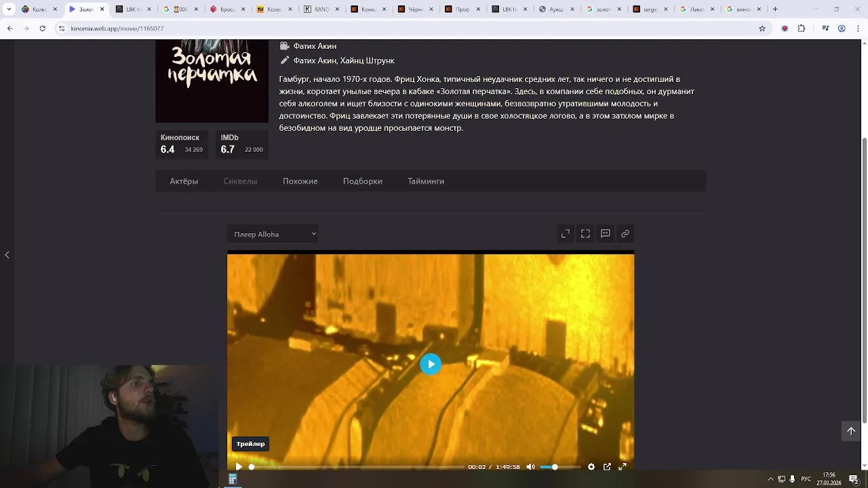Open the media controls toolbar icon
Image resolution: width=868 pixels, height=488 pixels.
tap(825, 28)
